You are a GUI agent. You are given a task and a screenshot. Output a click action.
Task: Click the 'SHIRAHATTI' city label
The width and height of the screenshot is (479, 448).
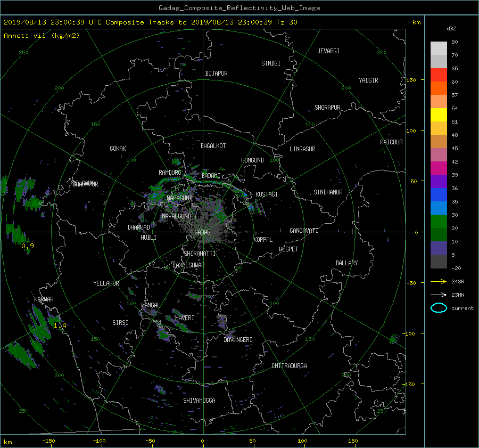[200, 254]
